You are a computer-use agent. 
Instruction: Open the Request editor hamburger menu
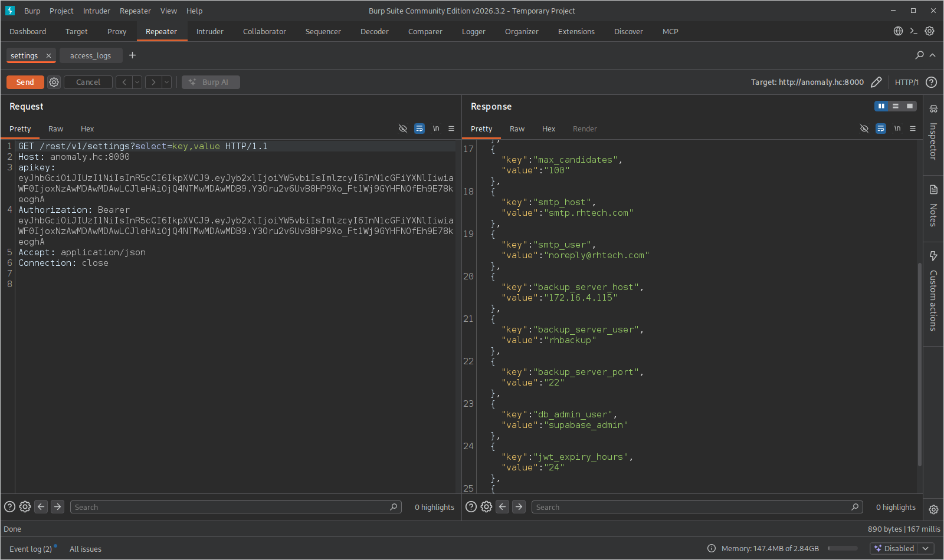coord(451,129)
